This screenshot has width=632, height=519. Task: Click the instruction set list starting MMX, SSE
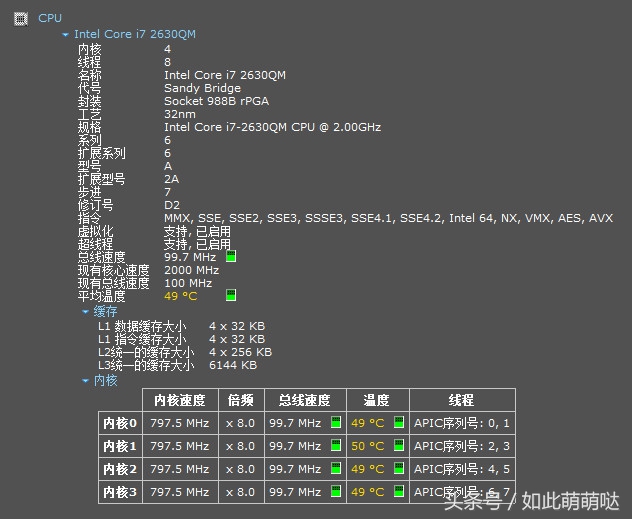(389, 218)
